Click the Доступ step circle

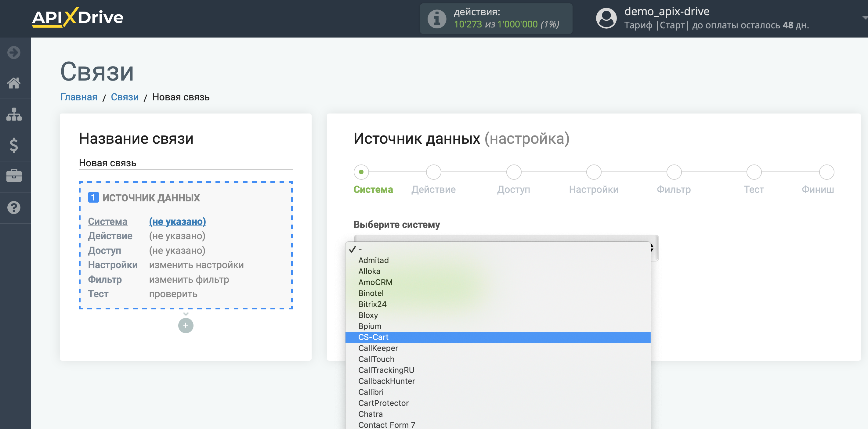point(514,172)
